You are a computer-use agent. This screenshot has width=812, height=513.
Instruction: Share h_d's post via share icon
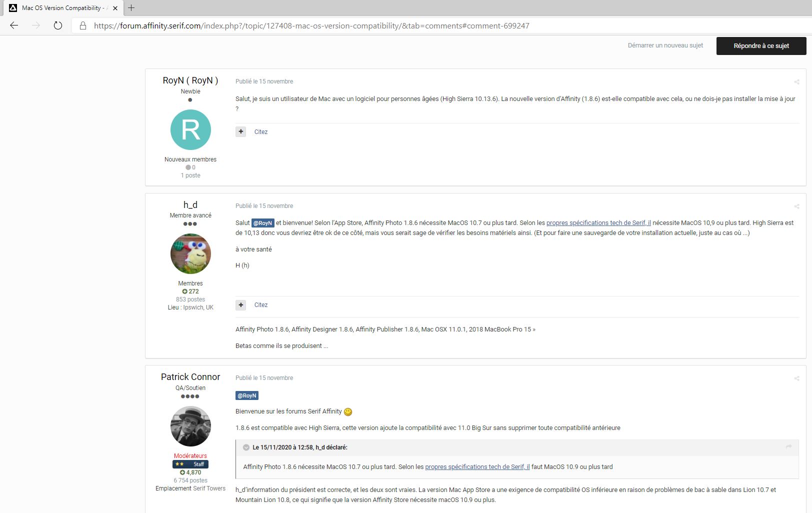coord(796,206)
